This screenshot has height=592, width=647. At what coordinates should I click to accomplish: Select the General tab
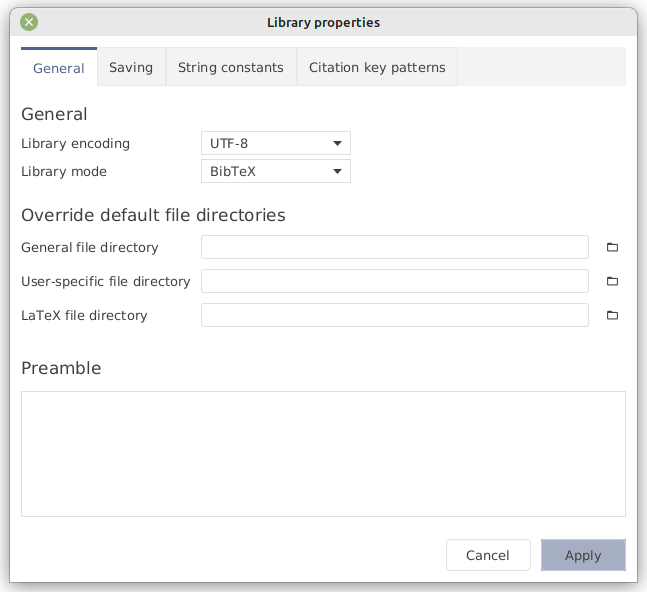click(59, 68)
